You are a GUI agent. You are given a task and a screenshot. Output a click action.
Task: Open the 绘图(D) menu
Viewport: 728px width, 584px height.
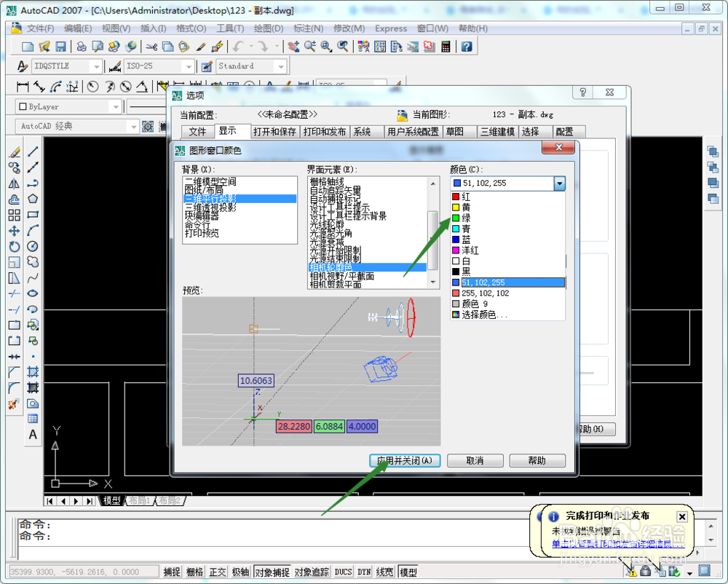click(269, 28)
